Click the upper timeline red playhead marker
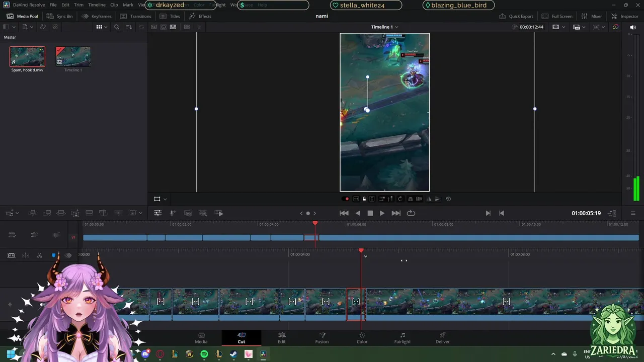Image resolution: width=644 pixels, height=362 pixels. click(315, 223)
